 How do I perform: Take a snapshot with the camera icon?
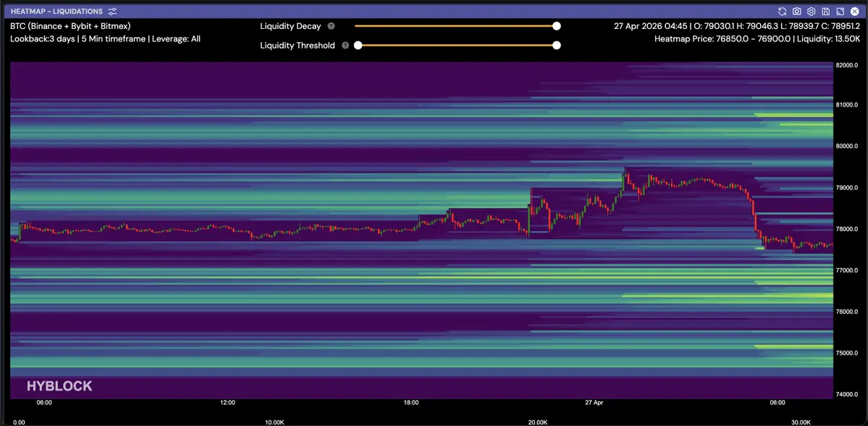pyautogui.click(x=796, y=11)
